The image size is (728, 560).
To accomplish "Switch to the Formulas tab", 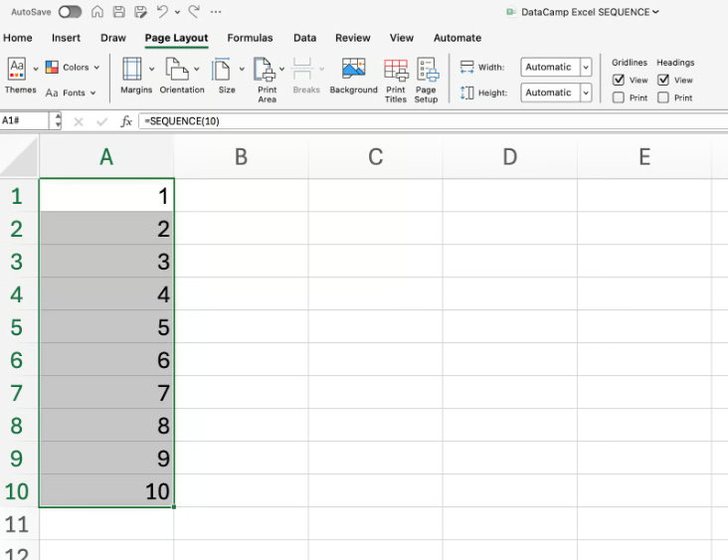I will (250, 38).
